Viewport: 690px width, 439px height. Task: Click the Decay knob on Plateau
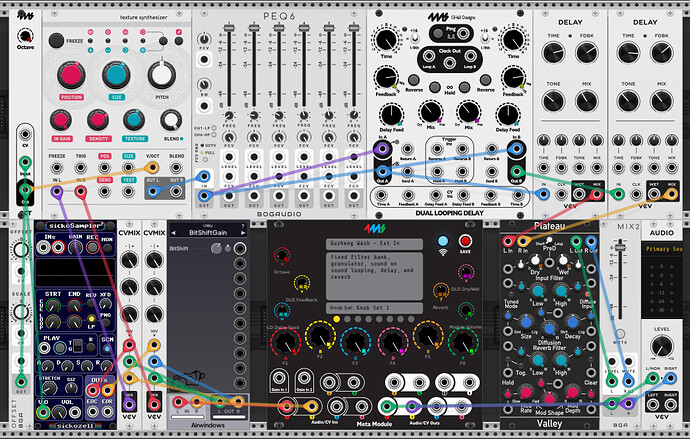[572, 322]
